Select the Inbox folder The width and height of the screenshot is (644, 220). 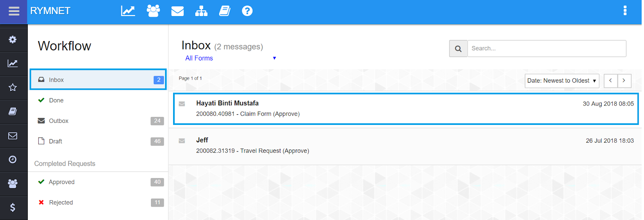(98, 80)
